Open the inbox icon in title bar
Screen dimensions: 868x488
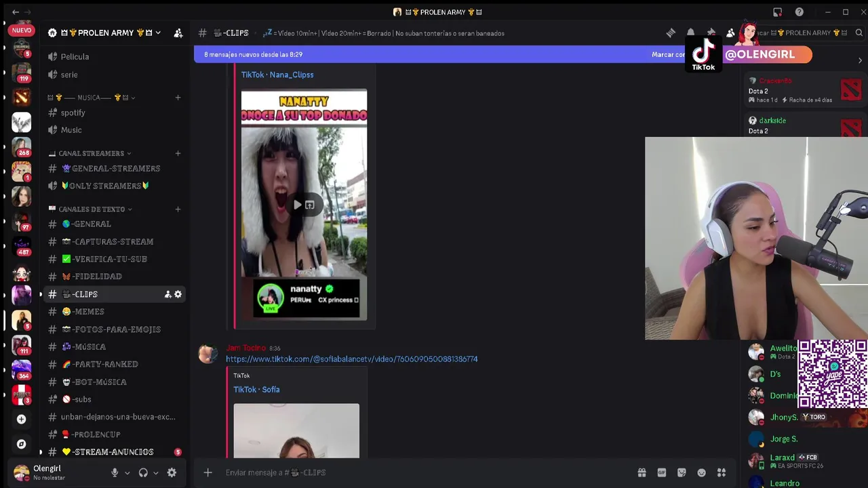(x=778, y=12)
